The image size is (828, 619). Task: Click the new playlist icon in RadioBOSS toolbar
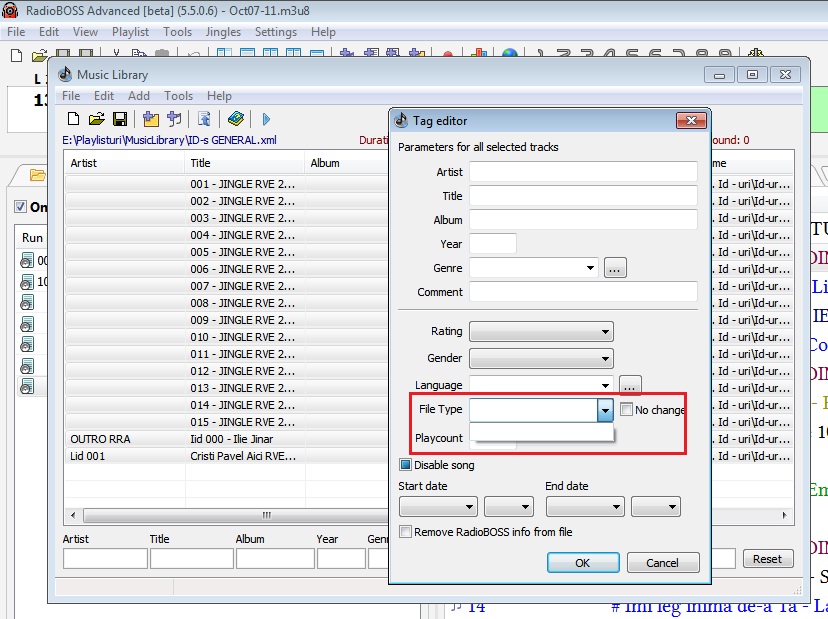pyautogui.click(x=16, y=55)
